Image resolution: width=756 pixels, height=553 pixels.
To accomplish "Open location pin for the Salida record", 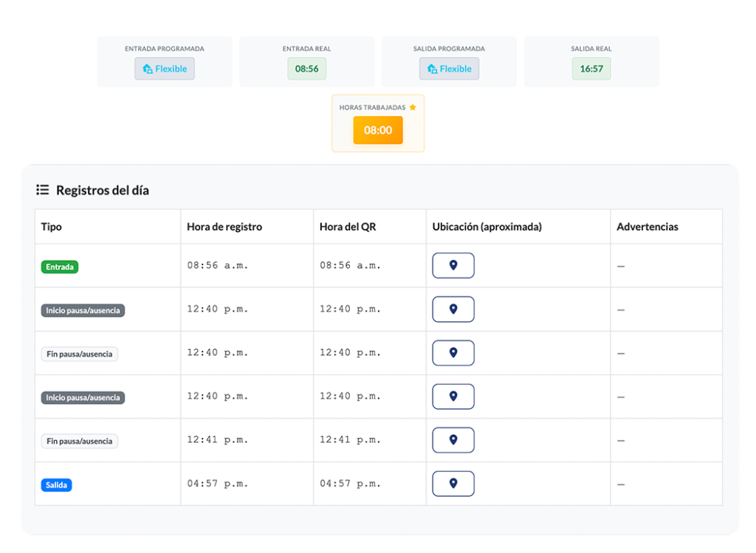I will [x=453, y=484].
